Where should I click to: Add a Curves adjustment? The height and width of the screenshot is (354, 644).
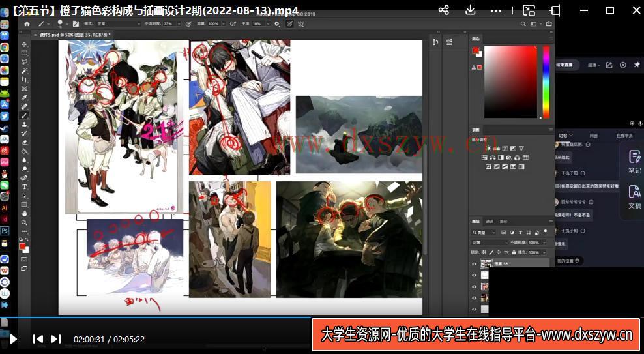[505, 148]
